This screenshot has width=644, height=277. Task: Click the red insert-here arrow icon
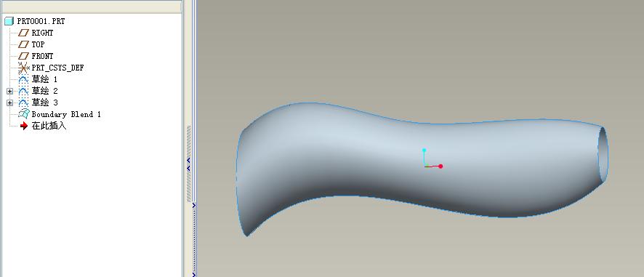[x=24, y=126]
